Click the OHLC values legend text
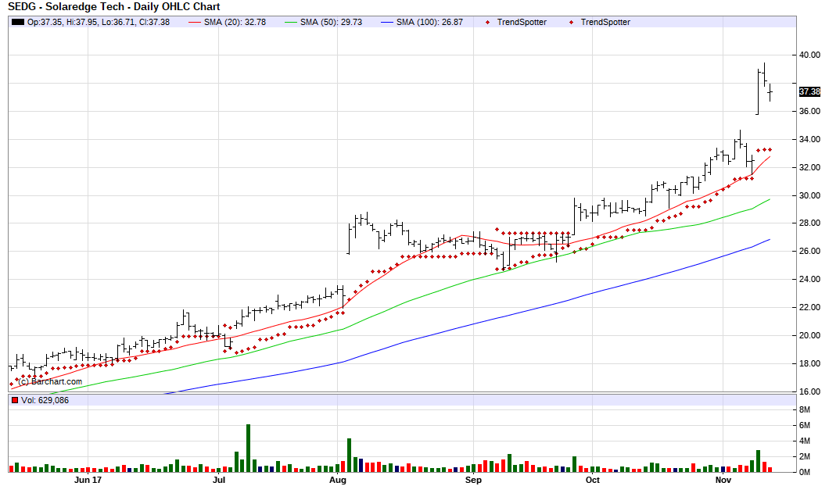829x504 pixels. (99, 22)
